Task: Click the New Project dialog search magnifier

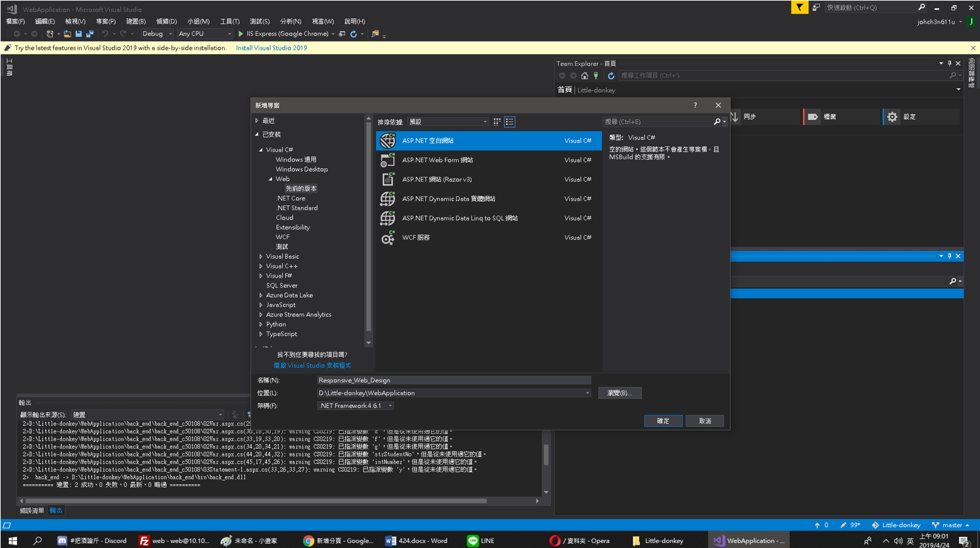Action: click(x=717, y=122)
